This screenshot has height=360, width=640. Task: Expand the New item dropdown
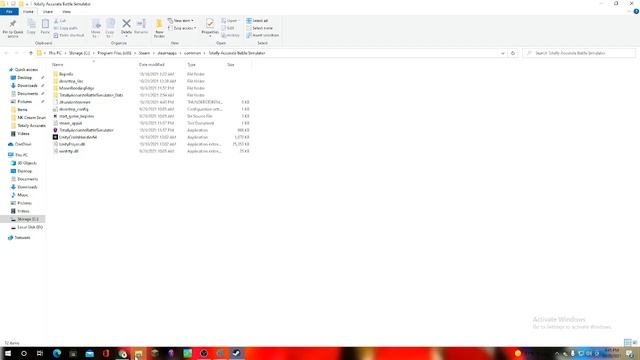point(181,20)
